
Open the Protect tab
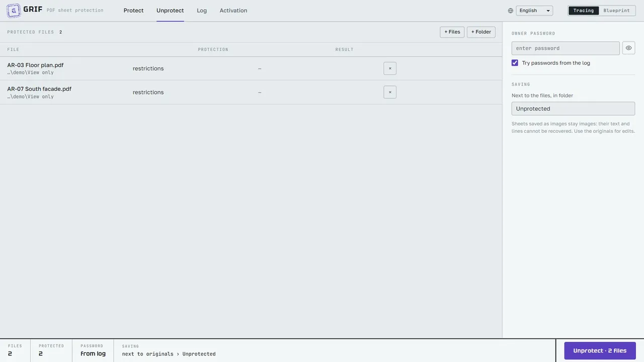pos(134,11)
